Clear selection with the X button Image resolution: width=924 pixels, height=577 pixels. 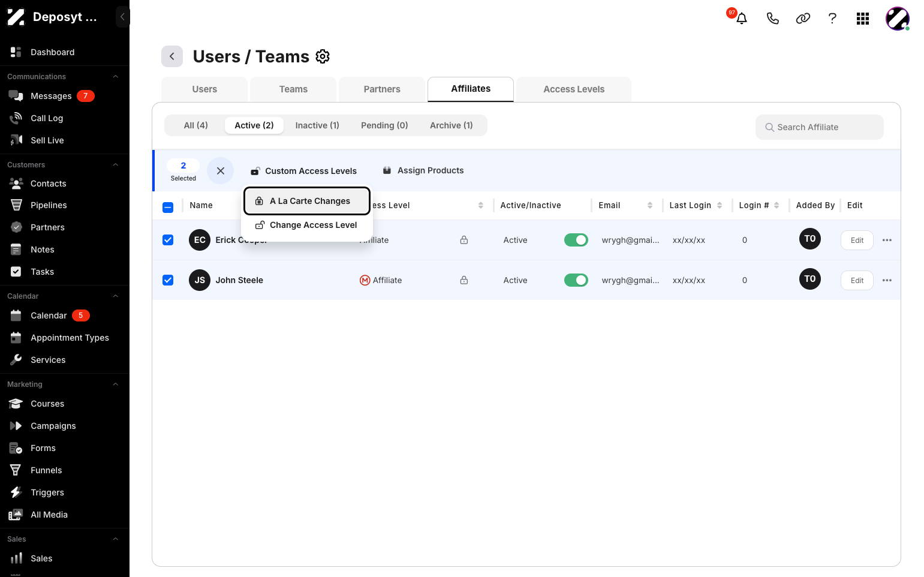(x=221, y=171)
